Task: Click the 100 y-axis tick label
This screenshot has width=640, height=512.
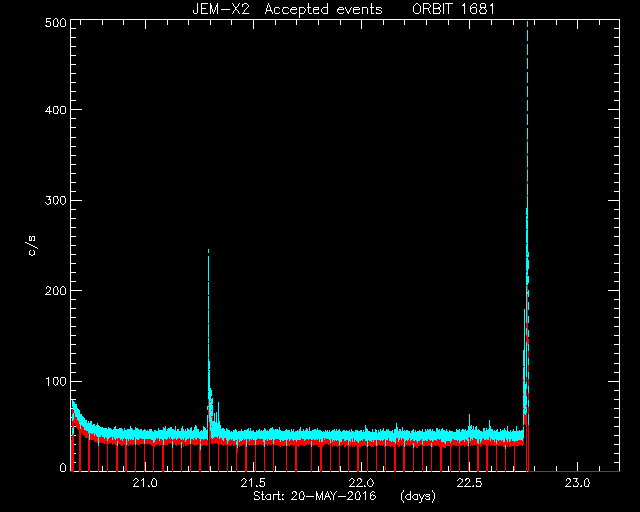Action: 55,381
